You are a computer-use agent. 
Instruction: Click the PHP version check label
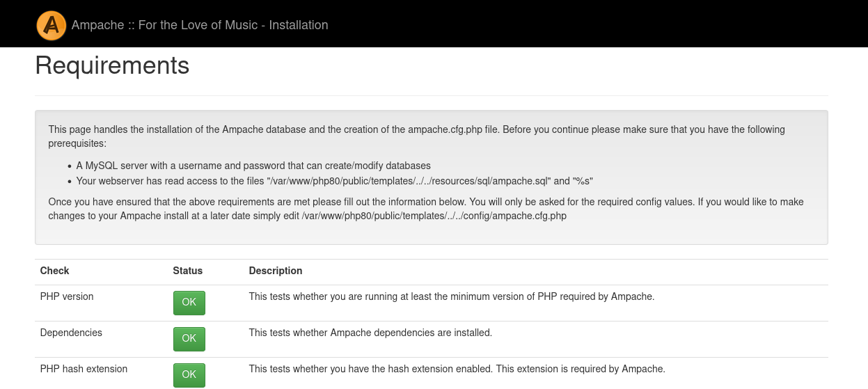(67, 296)
